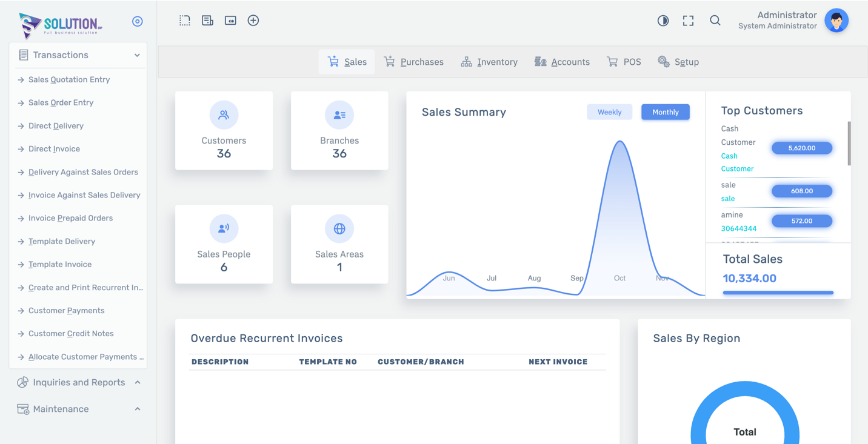868x444 pixels.
Task: Click the Oct peak on sales chart
Action: click(x=619, y=142)
